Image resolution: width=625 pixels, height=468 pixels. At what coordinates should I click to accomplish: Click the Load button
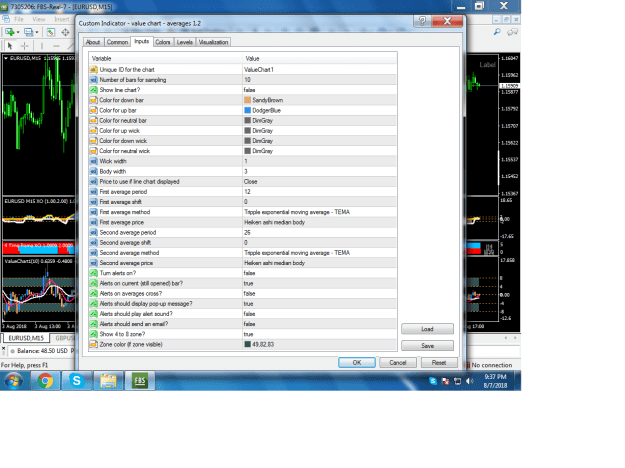tap(427, 329)
